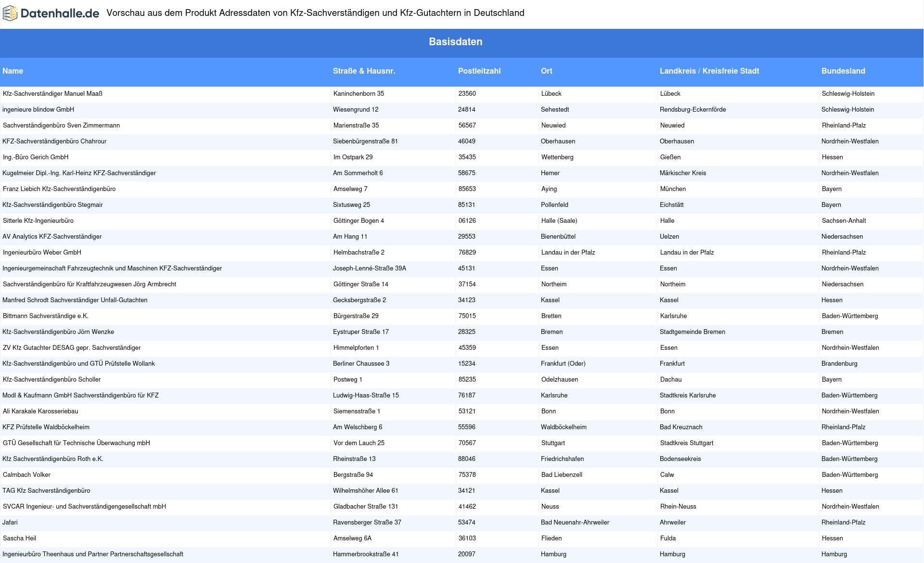Select the name ingenieure blindow GmbH
The width and height of the screenshot is (924, 563).
coord(38,110)
